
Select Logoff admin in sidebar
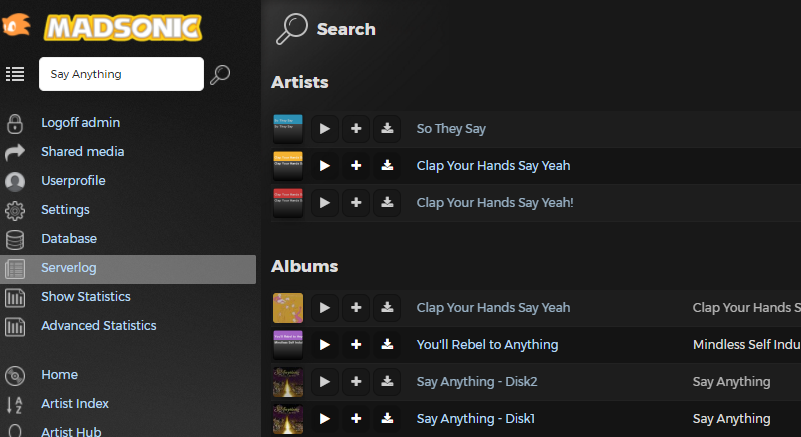pyautogui.click(x=80, y=123)
